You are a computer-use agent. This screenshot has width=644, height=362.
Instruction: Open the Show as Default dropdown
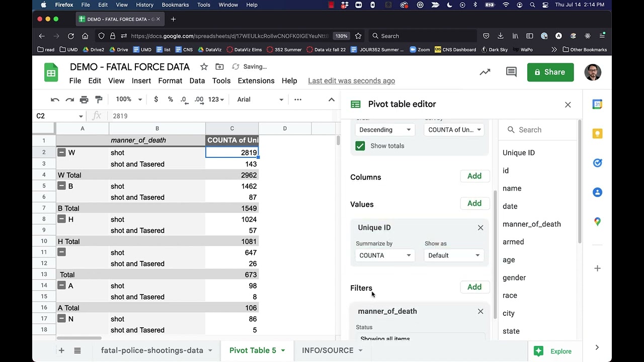pos(454,255)
